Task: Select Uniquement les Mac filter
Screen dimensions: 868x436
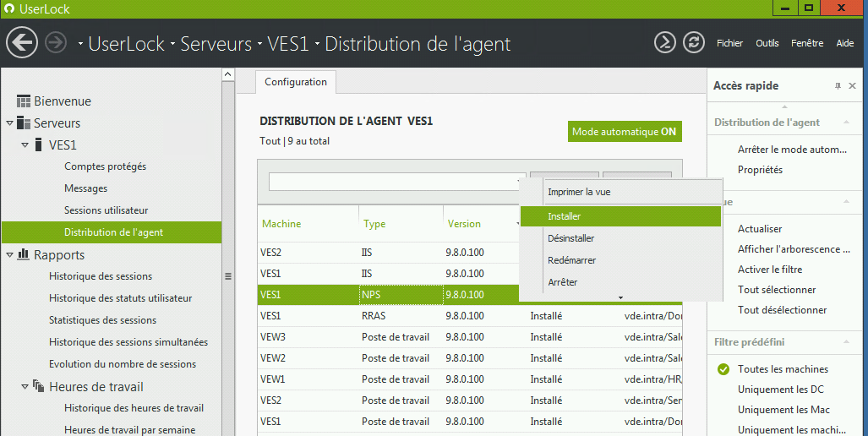Action: 783,410
